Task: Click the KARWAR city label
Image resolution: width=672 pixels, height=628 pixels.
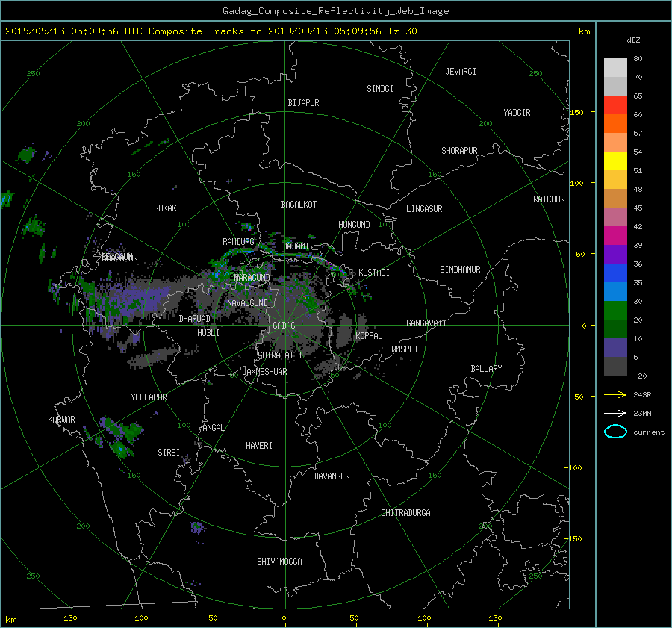Action: pyautogui.click(x=61, y=419)
